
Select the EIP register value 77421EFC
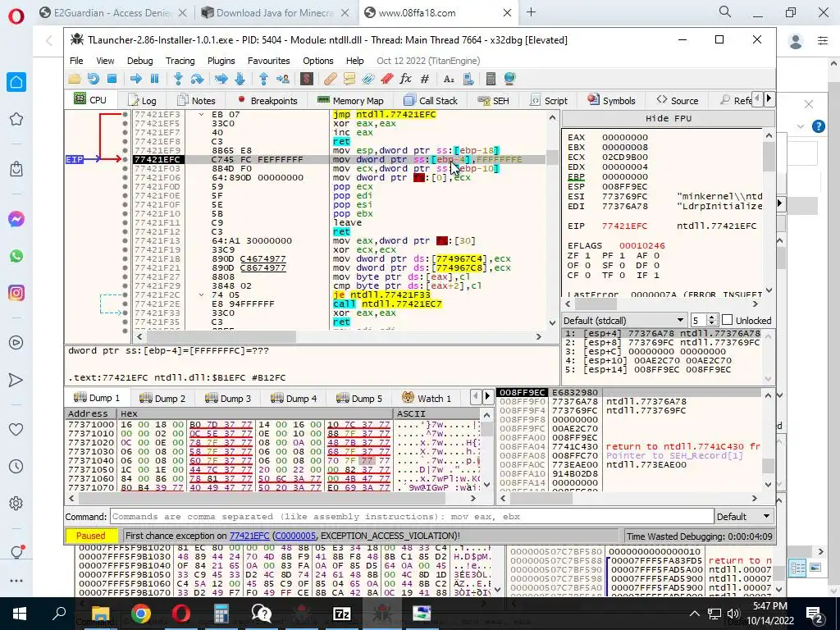pyautogui.click(x=624, y=226)
